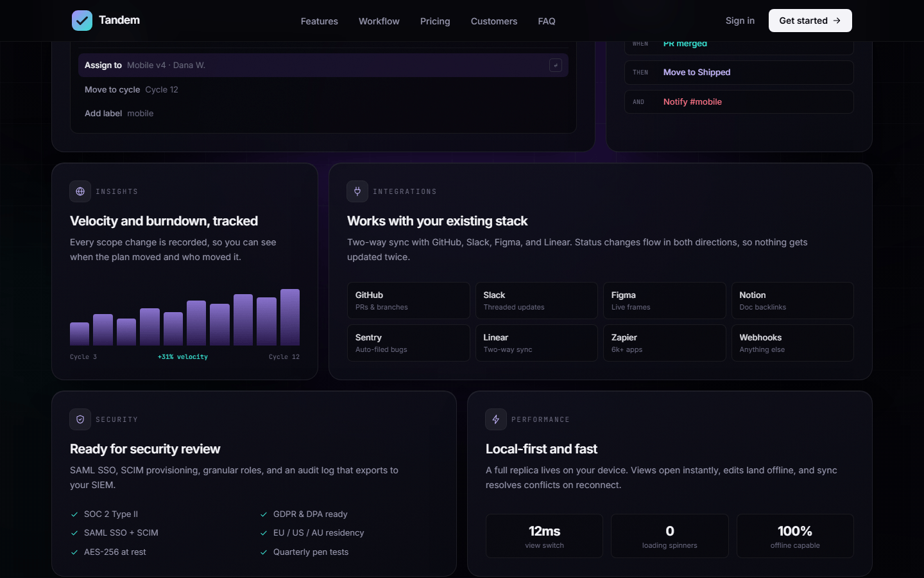Click the check icon next to EU / US / AU residency
The height and width of the screenshot is (578, 924).
click(264, 533)
